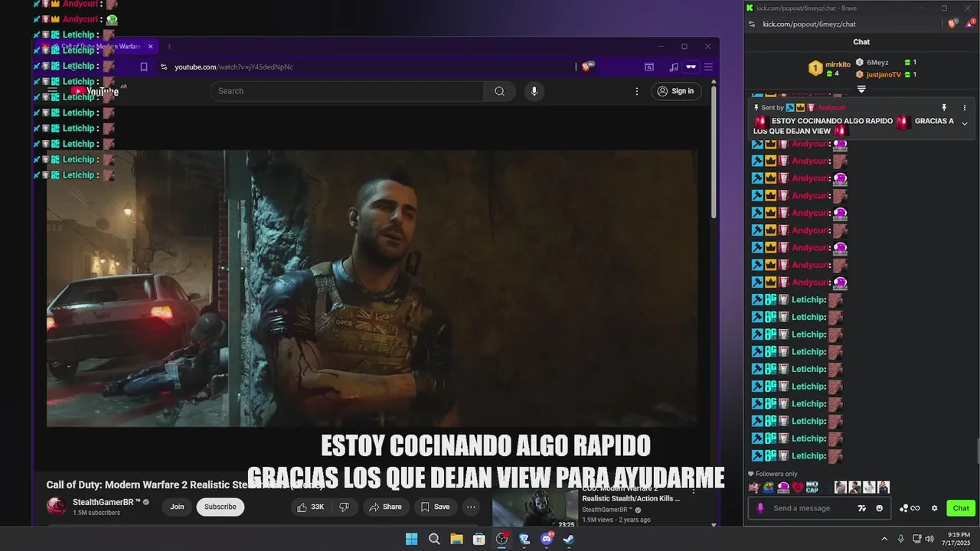Open site settings icon in Kick address bar
Viewport: 980px width, 551px height.
coord(752,24)
